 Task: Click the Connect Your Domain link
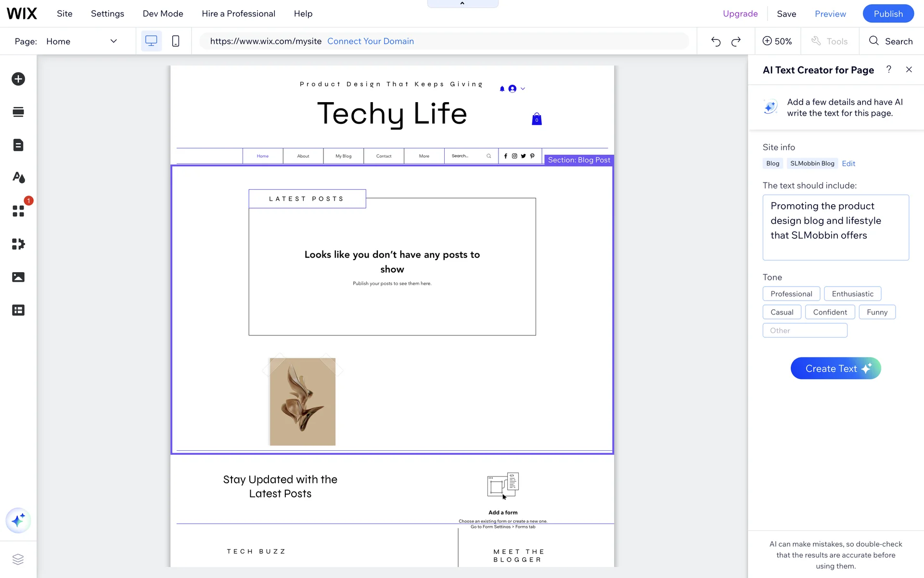click(371, 41)
